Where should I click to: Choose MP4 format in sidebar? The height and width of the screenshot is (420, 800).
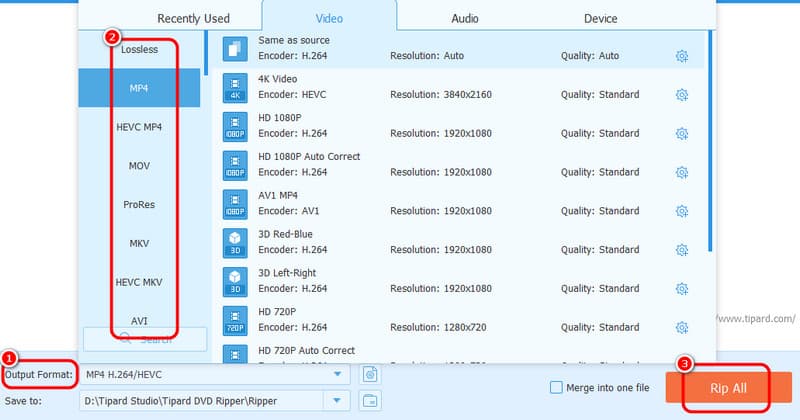click(x=139, y=88)
